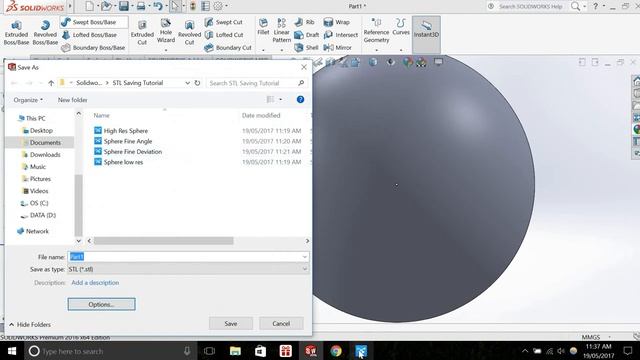Select the Rib feature
Viewport: 640px width, 360px height.
(304, 22)
